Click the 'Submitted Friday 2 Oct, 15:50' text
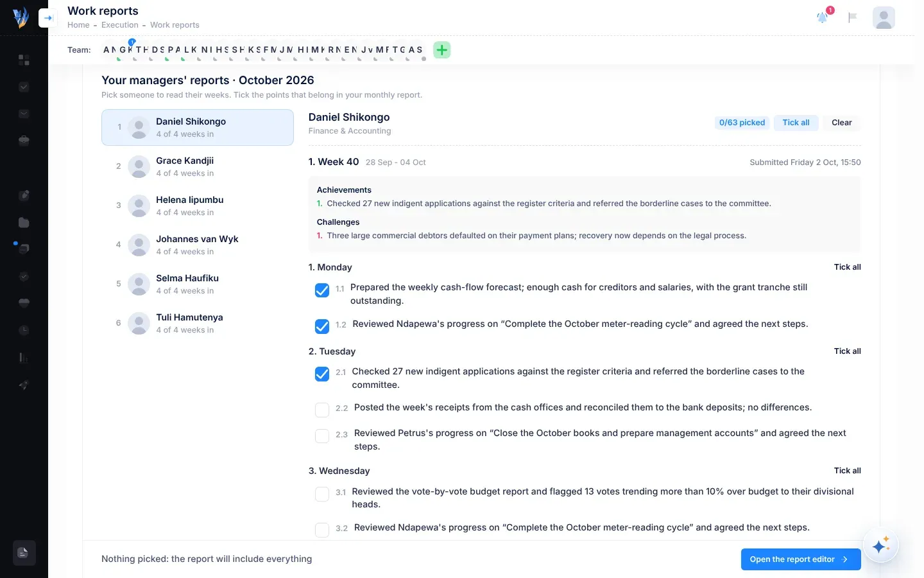The width and height of the screenshot is (924, 578). pos(805,162)
